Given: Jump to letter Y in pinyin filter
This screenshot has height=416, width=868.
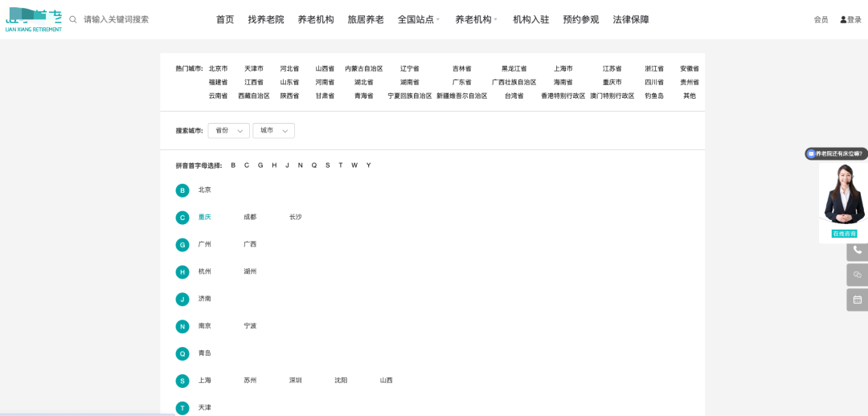Looking at the screenshot, I should [369, 165].
